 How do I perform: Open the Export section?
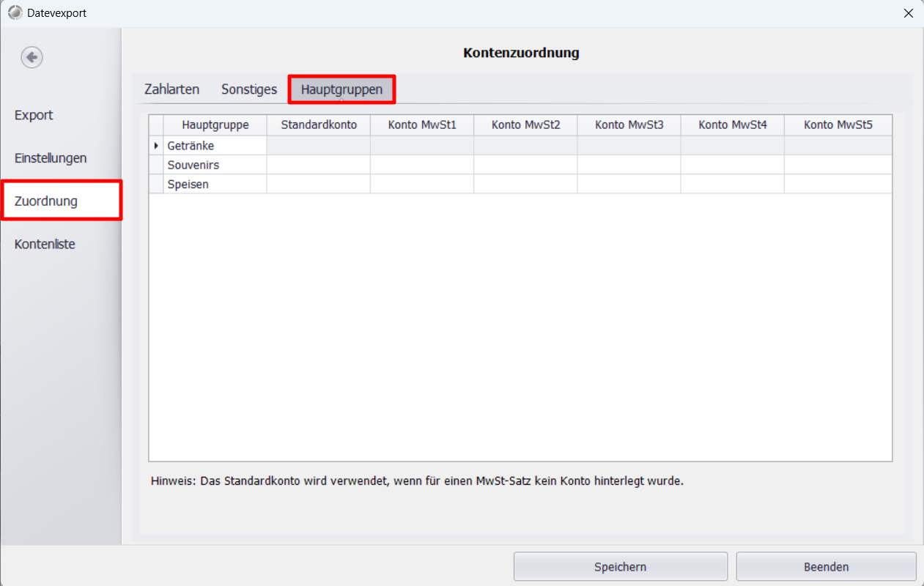(34, 115)
